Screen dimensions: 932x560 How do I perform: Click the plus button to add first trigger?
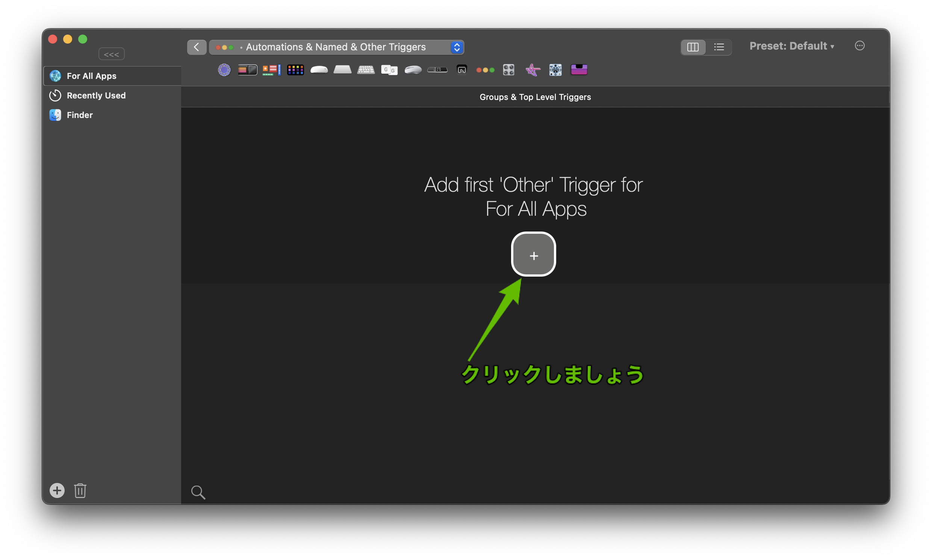[x=533, y=255]
